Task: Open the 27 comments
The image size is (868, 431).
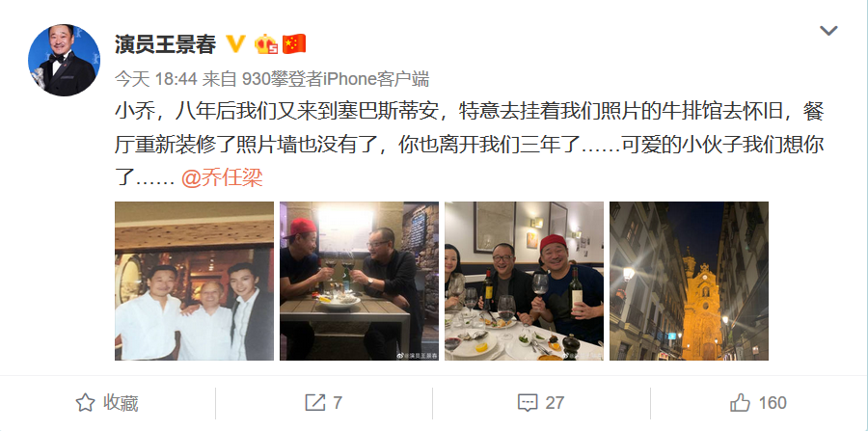Action: pos(555,403)
